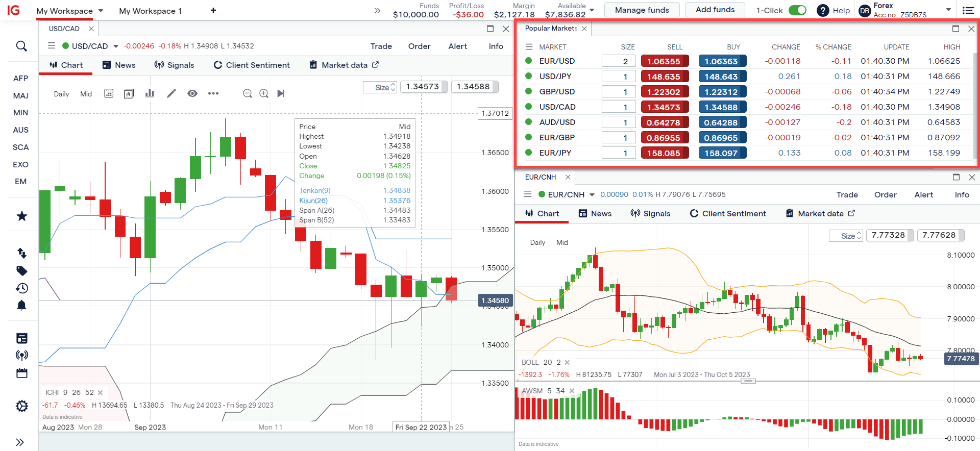Image resolution: width=980 pixels, height=451 pixels.
Task: Remove the ICHI indicator from chart
Action: coord(101,392)
